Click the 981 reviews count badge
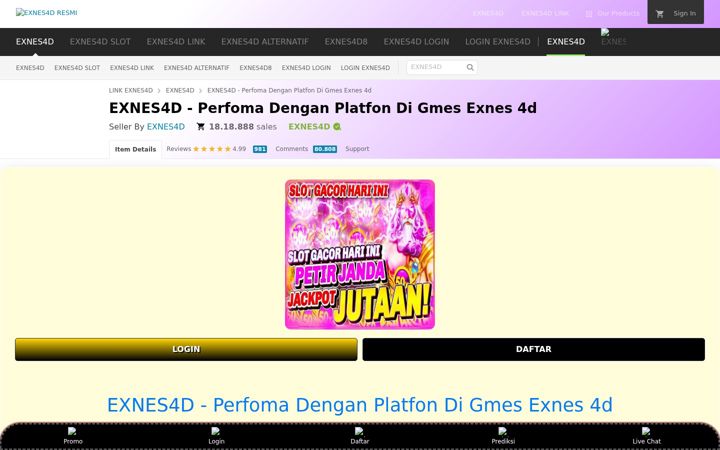The width and height of the screenshot is (720, 450). tap(260, 149)
